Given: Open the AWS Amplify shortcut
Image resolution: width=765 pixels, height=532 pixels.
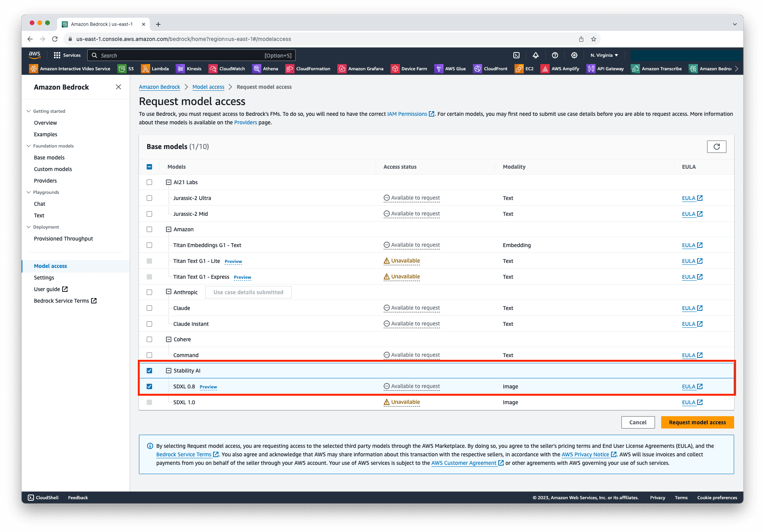Looking at the screenshot, I should [x=560, y=69].
